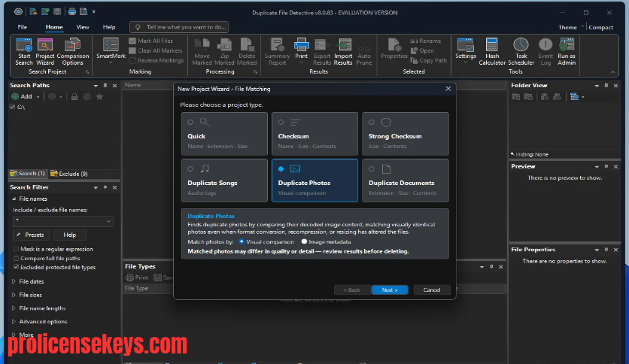629x364 pixels.
Task: Open the Settings ribbon icon
Action: coord(465,50)
